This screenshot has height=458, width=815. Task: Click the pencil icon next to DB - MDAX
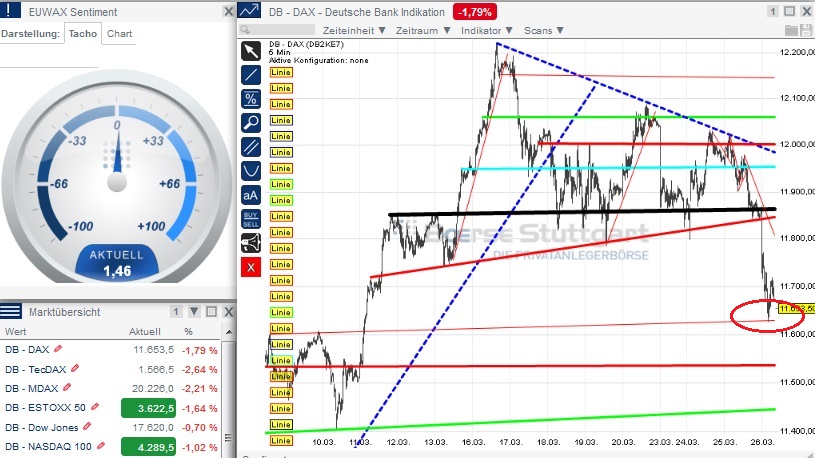[67, 388]
